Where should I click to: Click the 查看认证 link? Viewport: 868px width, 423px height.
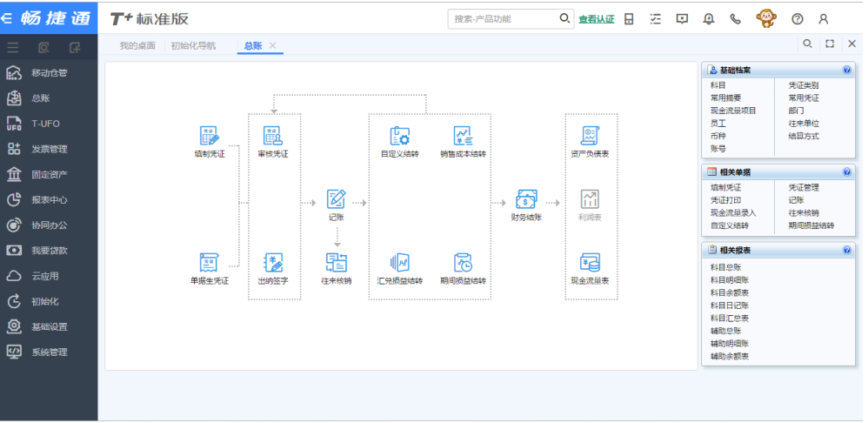click(x=596, y=19)
